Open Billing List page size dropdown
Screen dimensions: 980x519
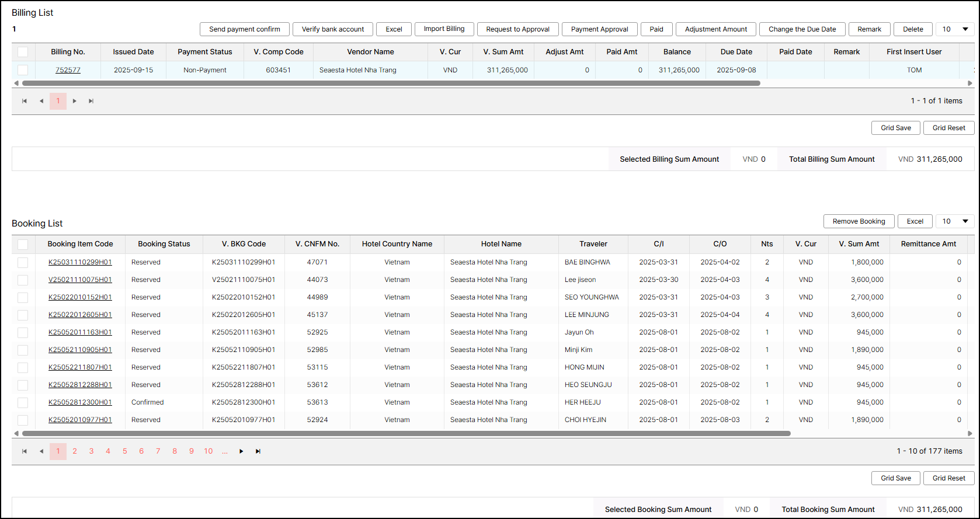955,29
